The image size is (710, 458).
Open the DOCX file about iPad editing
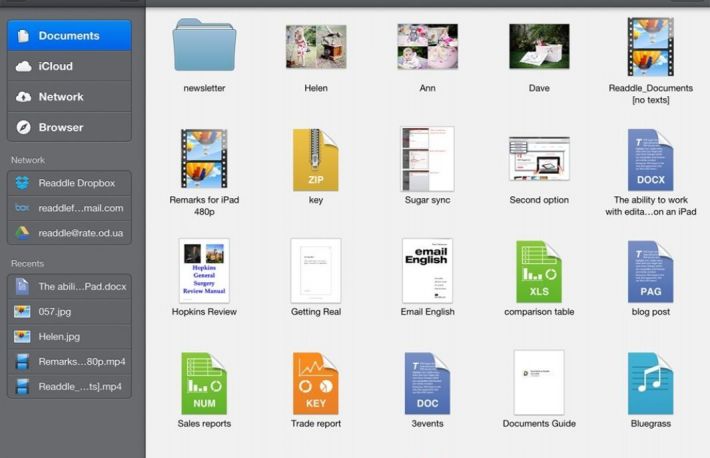[650, 160]
